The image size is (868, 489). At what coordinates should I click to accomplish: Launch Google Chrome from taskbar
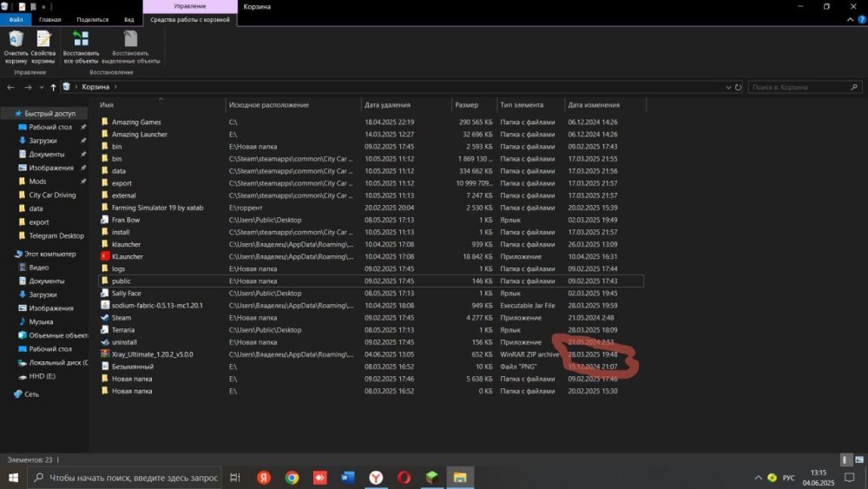pos(292,478)
